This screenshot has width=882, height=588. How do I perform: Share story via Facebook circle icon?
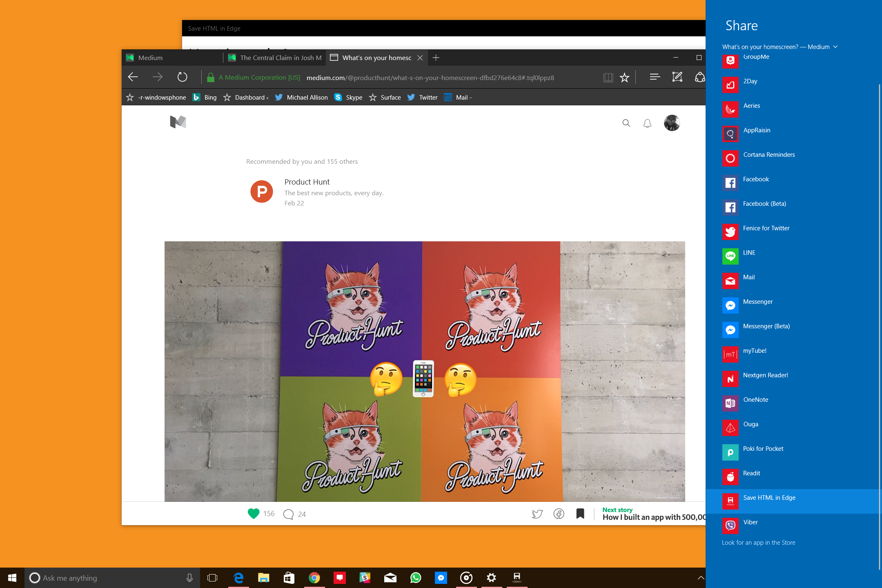coord(559,514)
